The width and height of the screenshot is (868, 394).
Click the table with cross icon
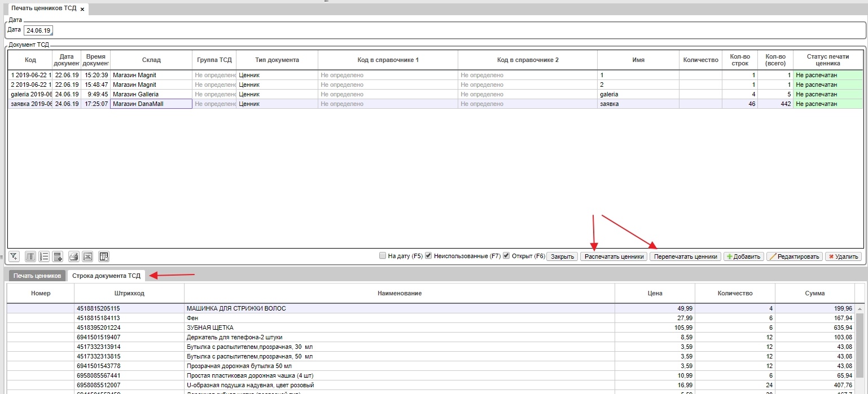coord(103,256)
